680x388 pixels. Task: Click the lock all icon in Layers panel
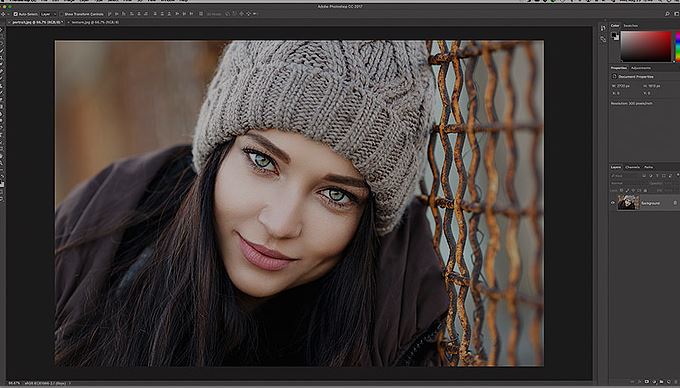coord(645,190)
